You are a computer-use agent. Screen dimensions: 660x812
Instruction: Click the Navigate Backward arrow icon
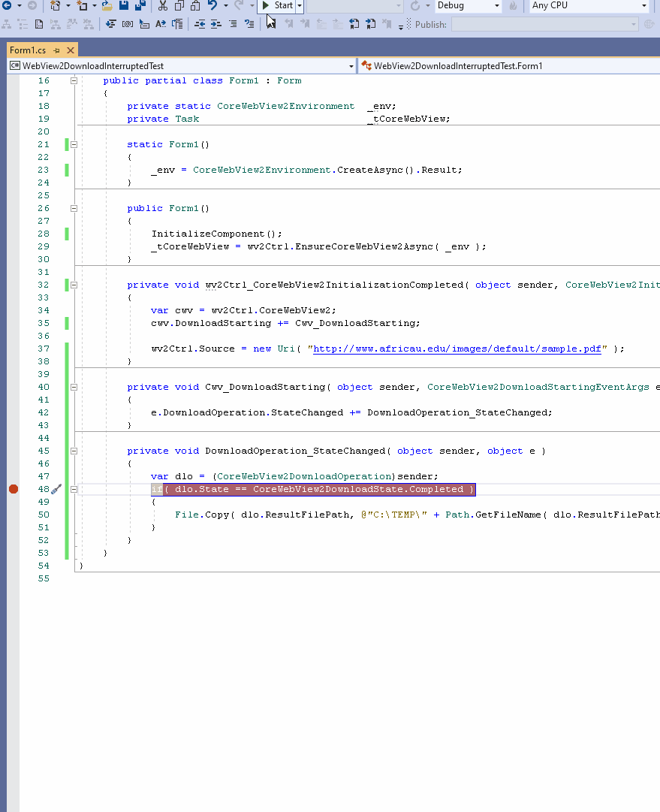(x=7, y=5)
